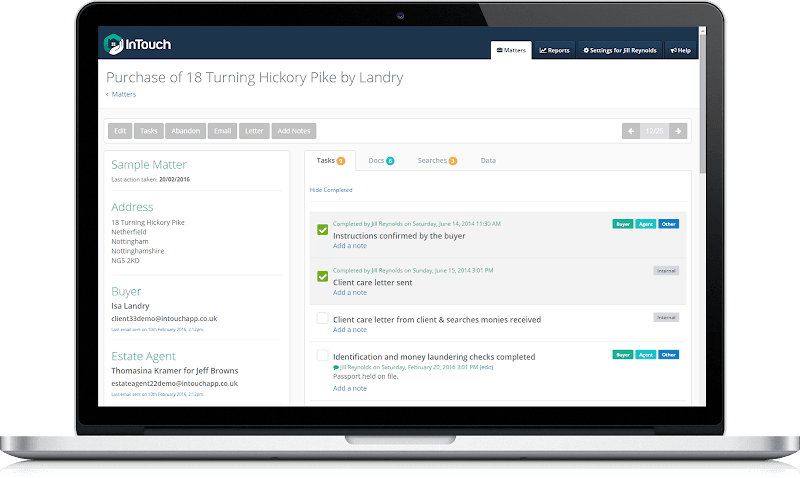This screenshot has width=800, height=478.
Task: Add a note under Identification checks task
Action: click(349, 389)
